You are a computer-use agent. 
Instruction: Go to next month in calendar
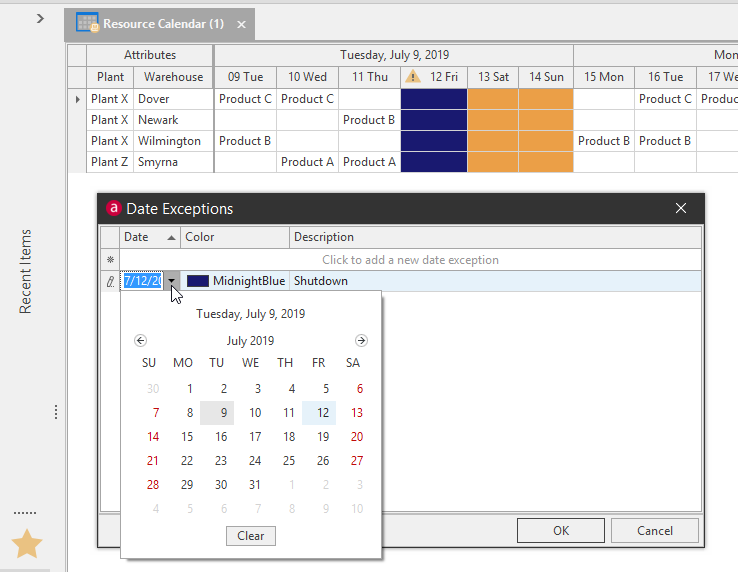(x=361, y=340)
